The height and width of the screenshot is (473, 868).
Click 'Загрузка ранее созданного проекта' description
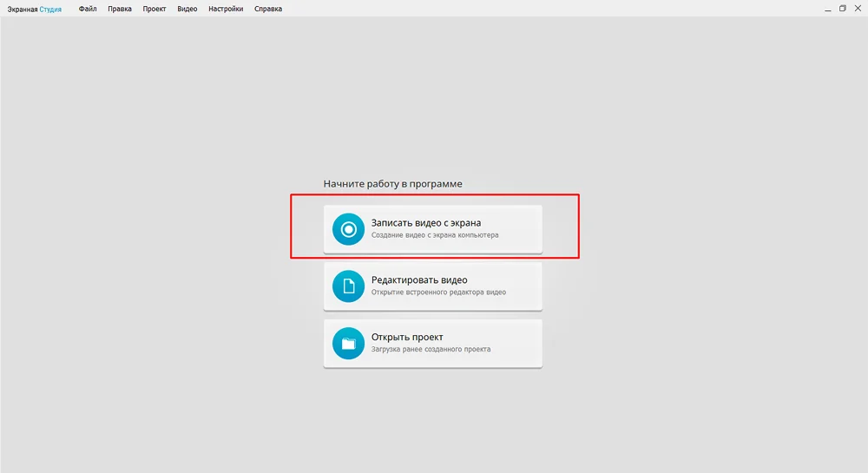(431, 350)
